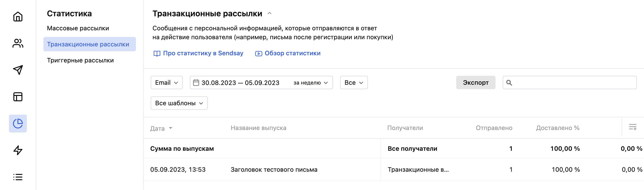The height and width of the screenshot is (190, 644).
Task: Open table column settings icon
Action: pyautogui.click(x=633, y=127)
